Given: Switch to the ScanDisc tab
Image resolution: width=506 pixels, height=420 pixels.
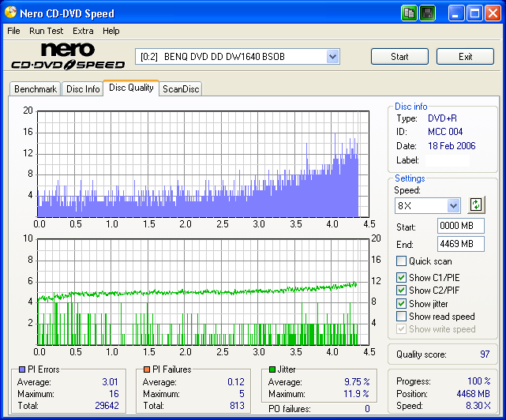Looking at the screenshot, I should pyautogui.click(x=181, y=89).
